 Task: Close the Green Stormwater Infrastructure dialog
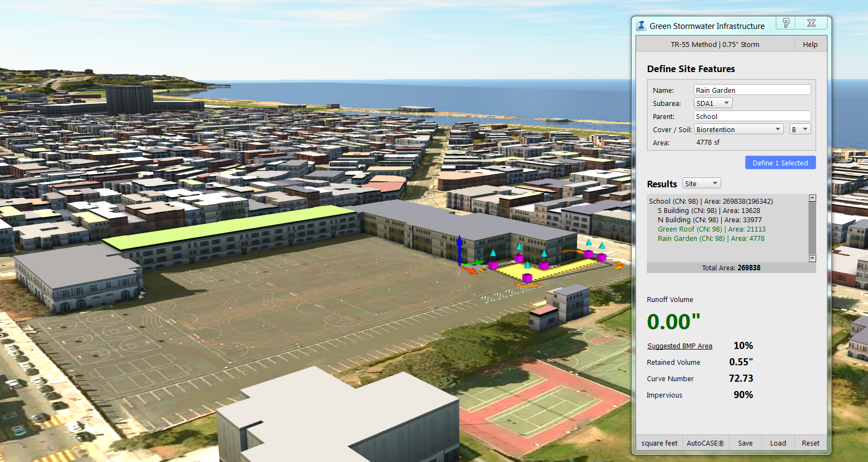(x=811, y=23)
